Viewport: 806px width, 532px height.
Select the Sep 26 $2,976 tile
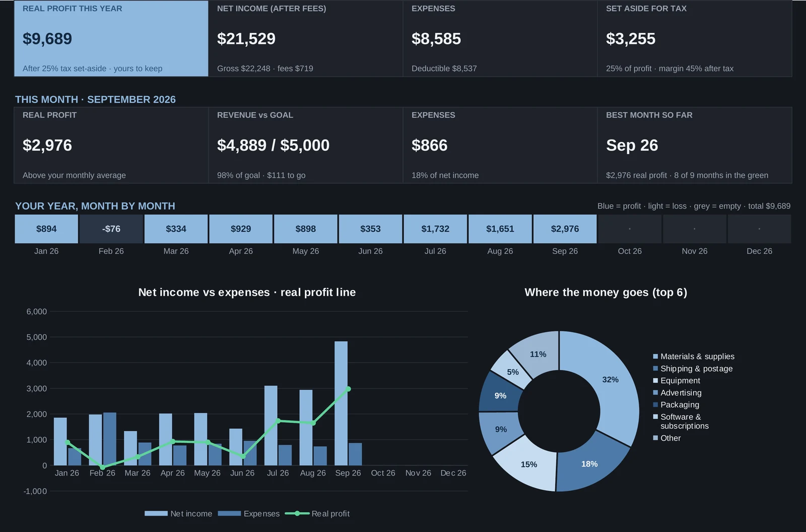[565, 229]
